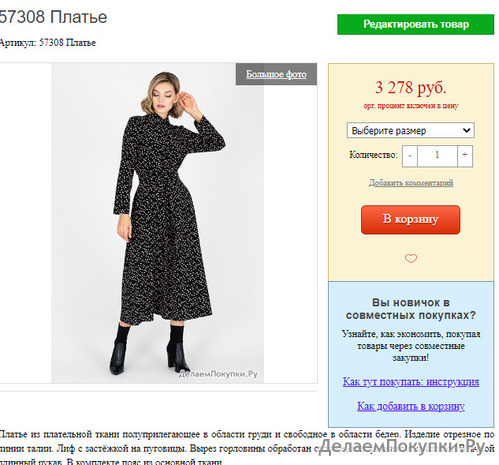Image resolution: width=499 pixels, height=465 pixels.
Task: Add dress to favorites with heart icon
Action: (411, 258)
